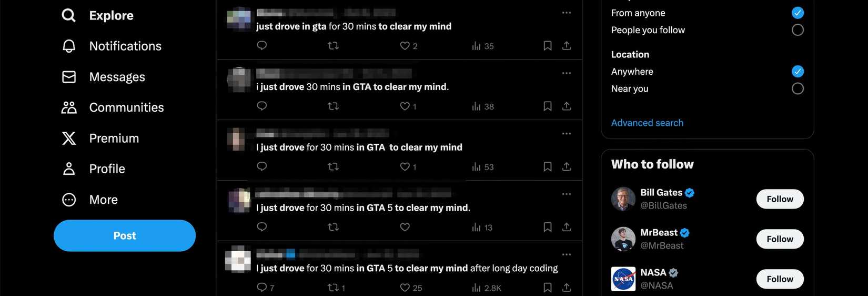Follow the NASA account

click(780, 279)
